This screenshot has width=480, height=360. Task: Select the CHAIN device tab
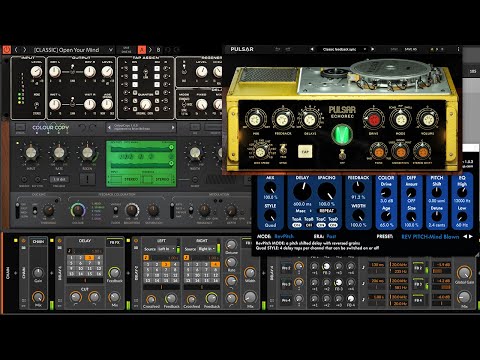point(38,242)
